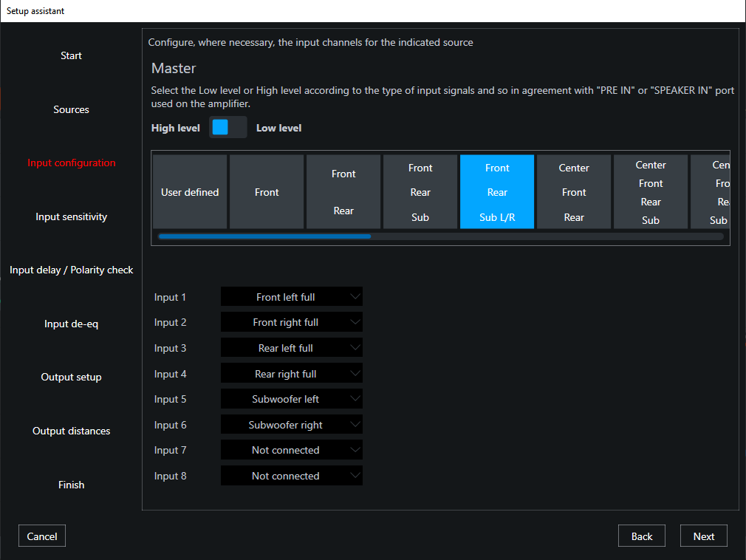
Task: Open the Subwoofer left dropdown for Input 5
Action: (291, 399)
